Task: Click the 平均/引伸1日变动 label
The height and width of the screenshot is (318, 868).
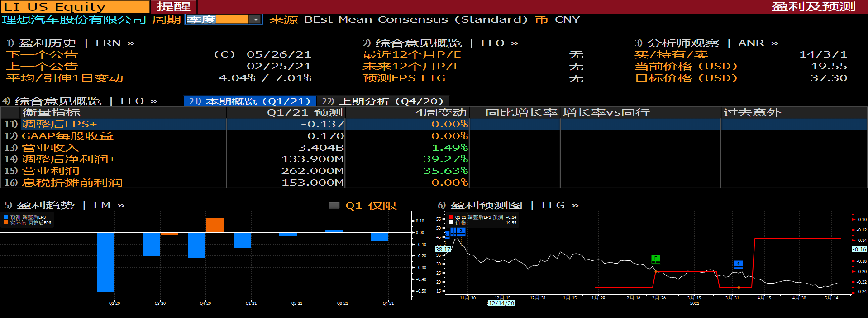Action: [x=65, y=78]
